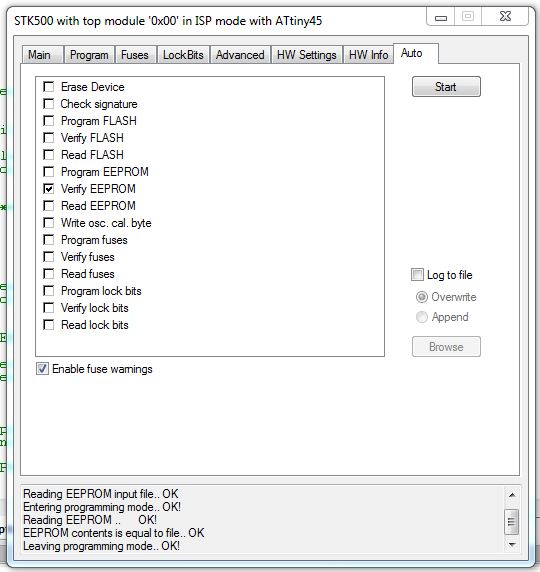Open the Program tab
The height and width of the screenshot is (572, 540).
click(x=89, y=55)
